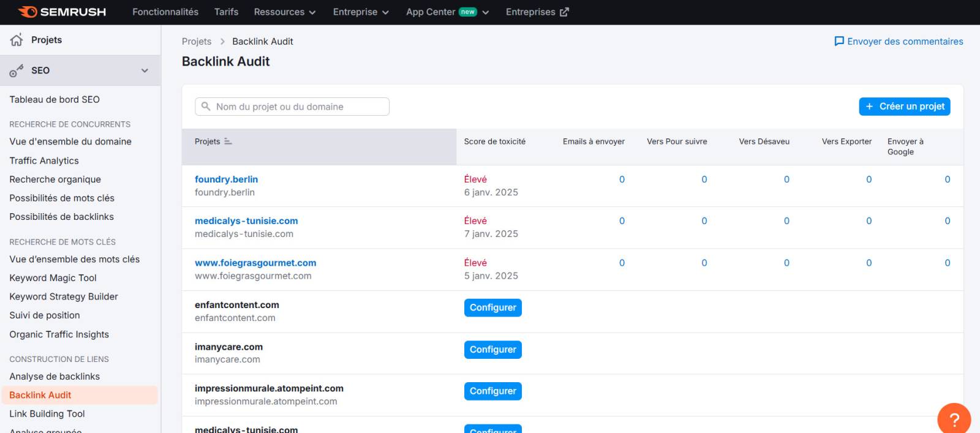Image resolution: width=980 pixels, height=433 pixels.
Task: Open Keyword Strategy Builder
Action: 64,296
